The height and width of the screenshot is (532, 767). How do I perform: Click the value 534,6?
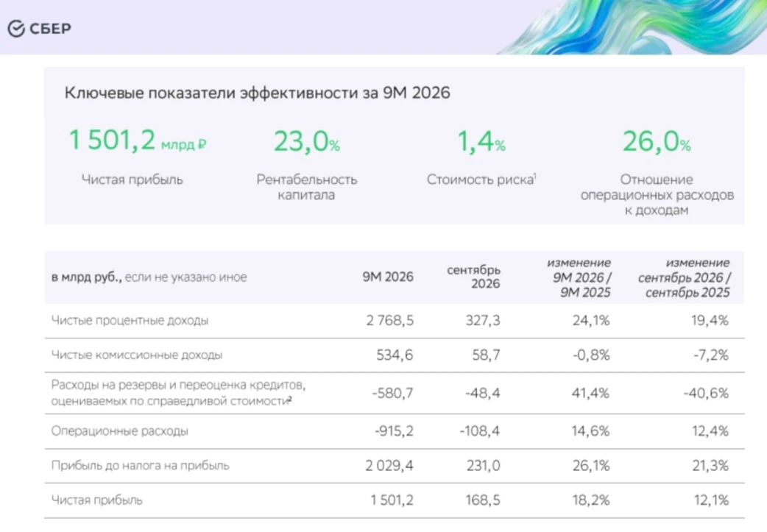pos(395,355)
